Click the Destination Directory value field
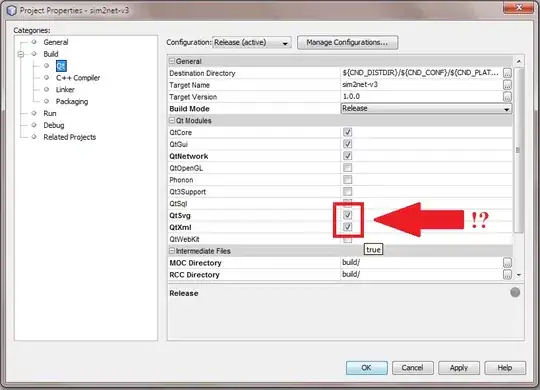 point(422,73)
